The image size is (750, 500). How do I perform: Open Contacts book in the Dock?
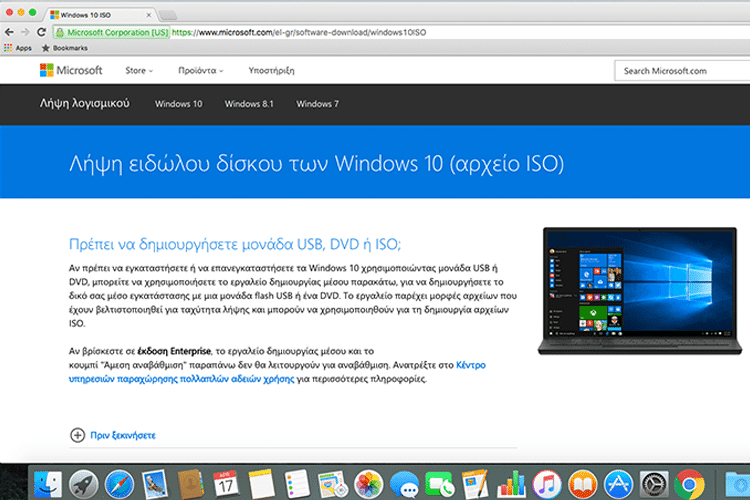tap(190, 484)
